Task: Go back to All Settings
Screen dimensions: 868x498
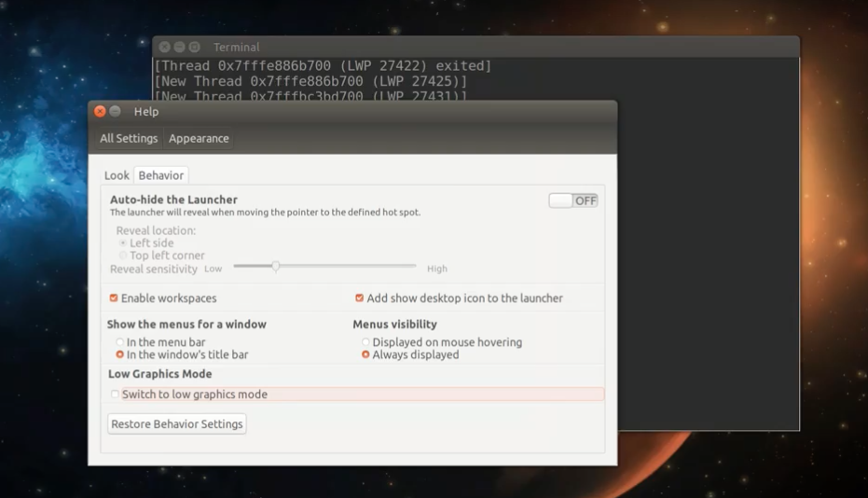Action: (x=129, y=139)
